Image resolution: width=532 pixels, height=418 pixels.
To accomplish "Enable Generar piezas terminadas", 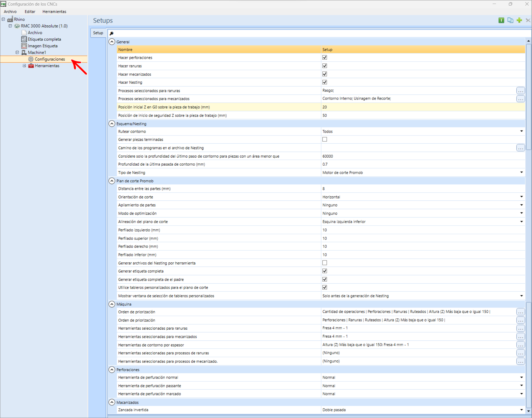I will [x=325, y=139].
